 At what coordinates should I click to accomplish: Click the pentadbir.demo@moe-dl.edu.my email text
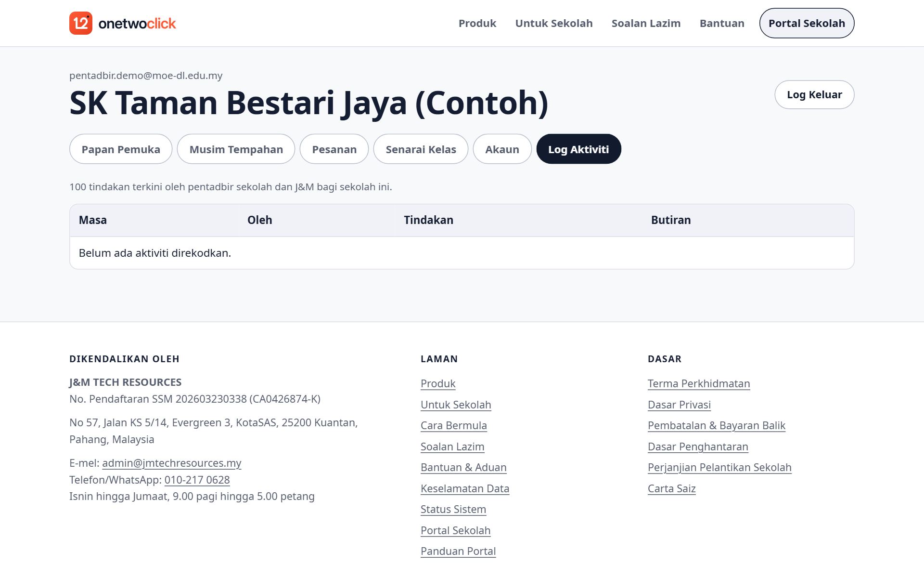(146, 76)
